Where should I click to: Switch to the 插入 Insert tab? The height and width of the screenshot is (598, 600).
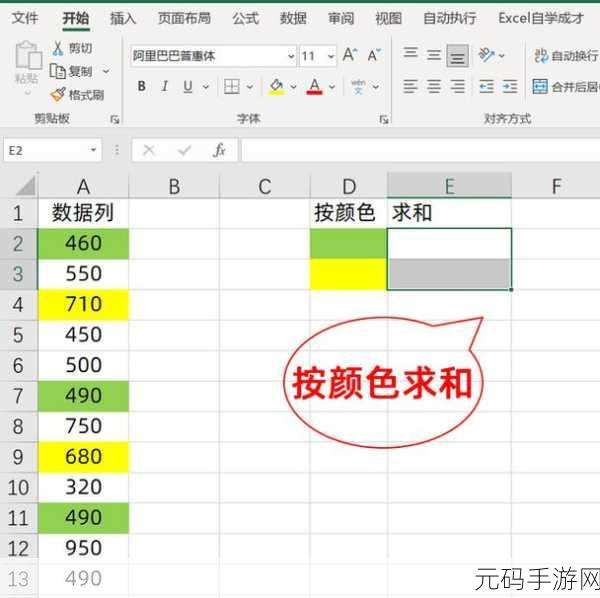(123, 18)
